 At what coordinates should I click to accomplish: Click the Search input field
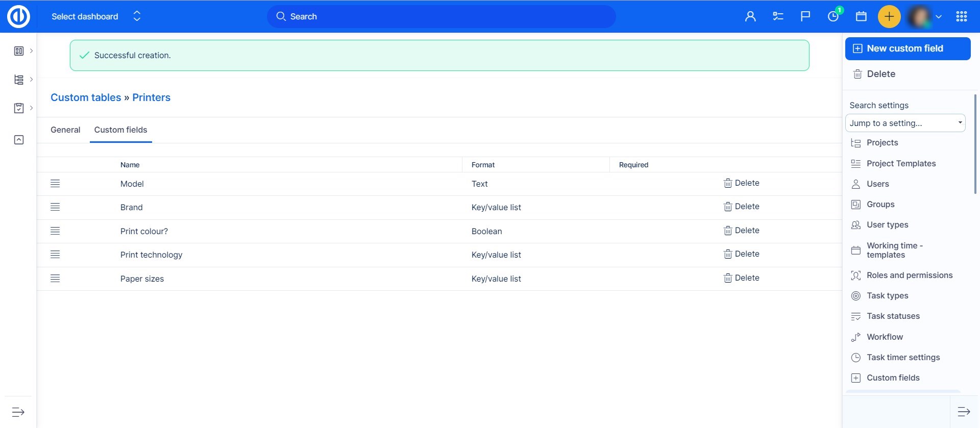[441, 16]
